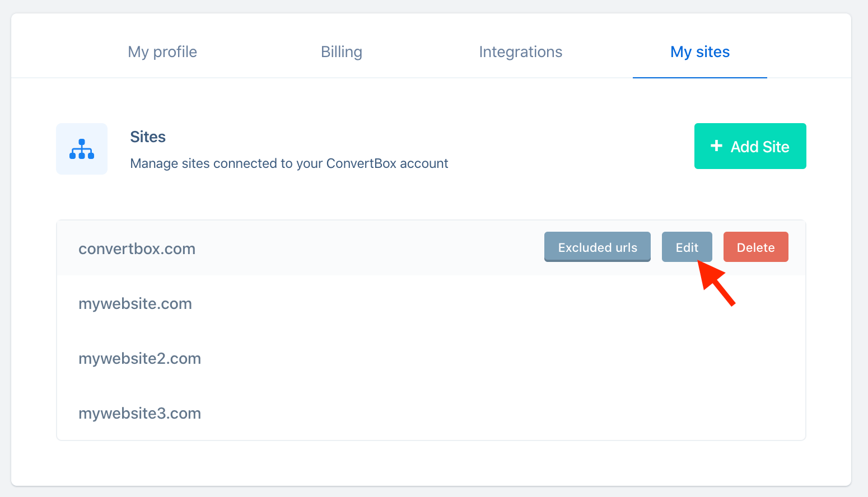The image size is (868, 497).
Task: Switch to the Billing tab
Action: (342, 52)
